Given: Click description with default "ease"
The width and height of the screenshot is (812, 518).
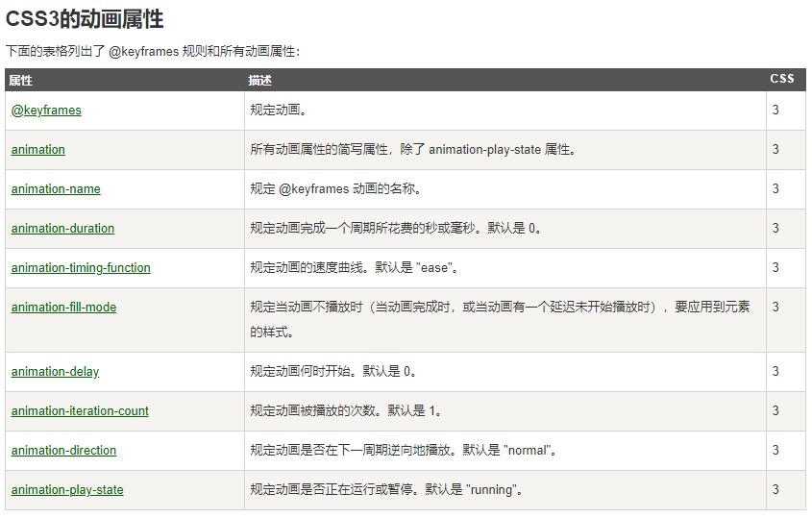Looking at the screenshot, I should (x=354, y=268).
